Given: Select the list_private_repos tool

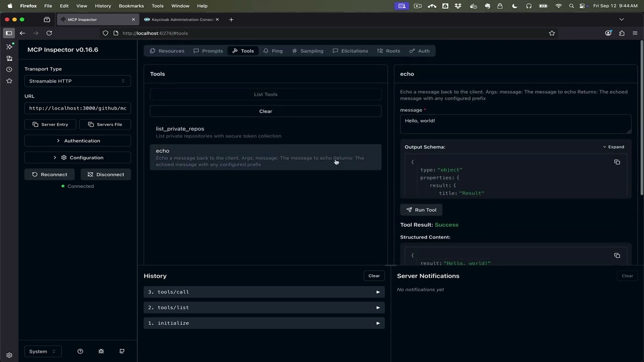Looking at the screenshot, I should (266, 132).
